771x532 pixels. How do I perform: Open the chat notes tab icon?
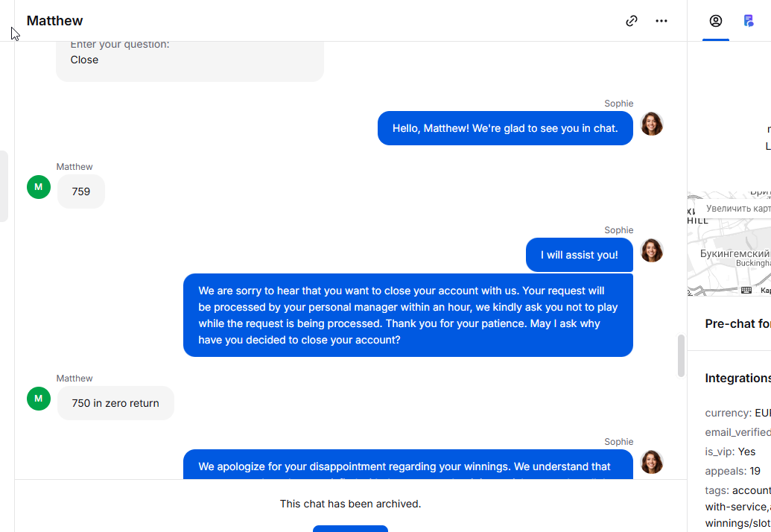click(x=749, y=21)
